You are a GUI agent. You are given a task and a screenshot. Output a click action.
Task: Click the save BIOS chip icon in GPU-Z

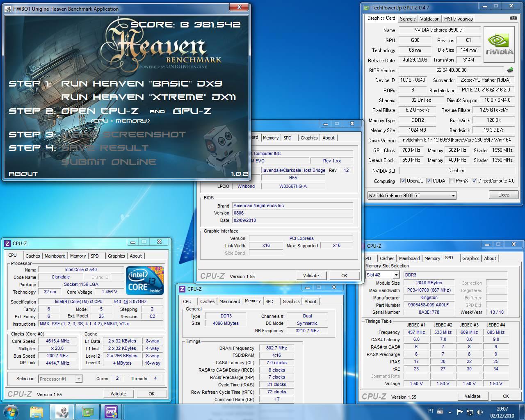click(x=510, y=70)
